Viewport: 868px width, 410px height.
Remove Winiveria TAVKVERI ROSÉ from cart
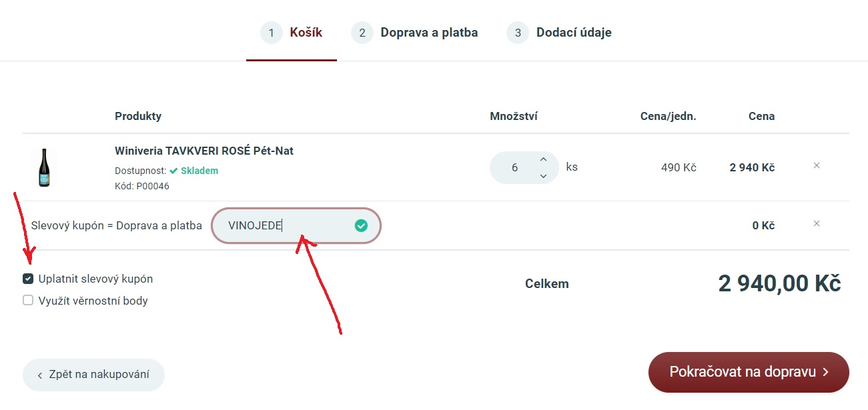pos(817,165)
